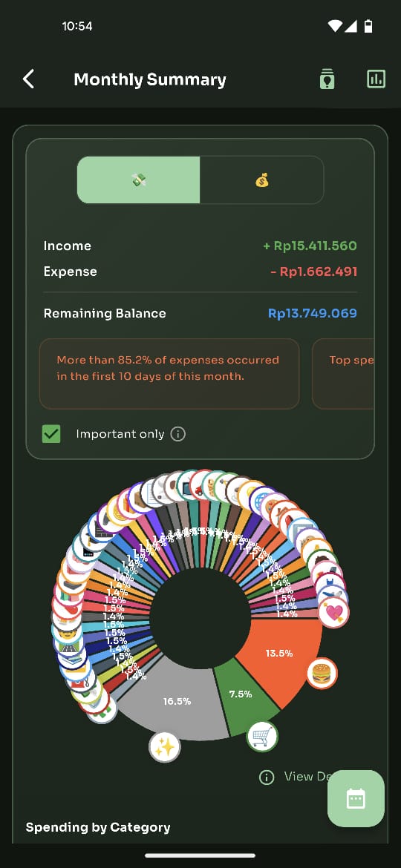Image resolution: width=401 pixels, height=868 pixels.
Task: Open the bar chart statistics icon
Action: click(x=376, y=79)
